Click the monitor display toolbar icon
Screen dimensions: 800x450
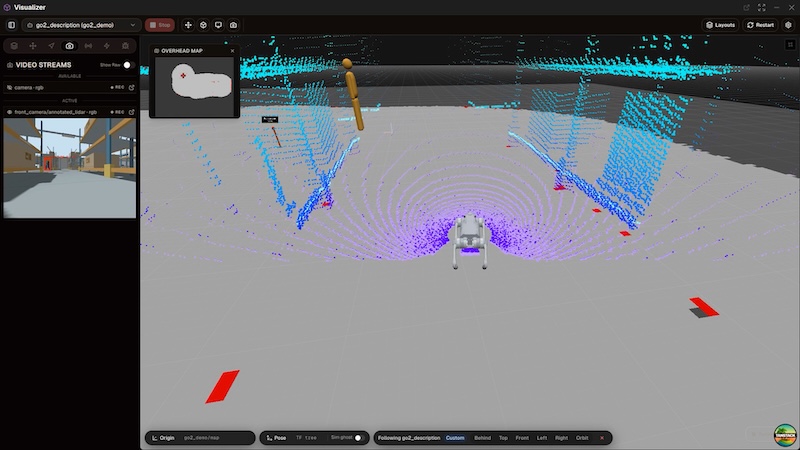tap(218, 25)
